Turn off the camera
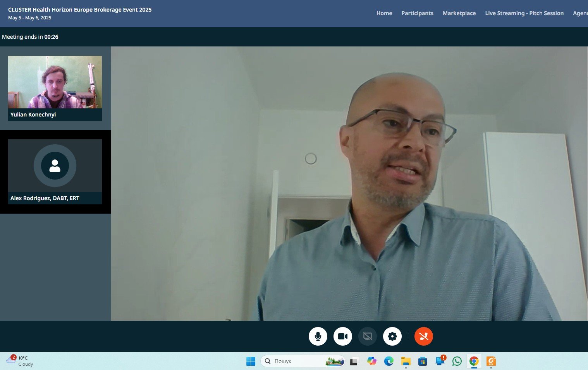Screen dimensions: 588x370 [x=342, y=336]
